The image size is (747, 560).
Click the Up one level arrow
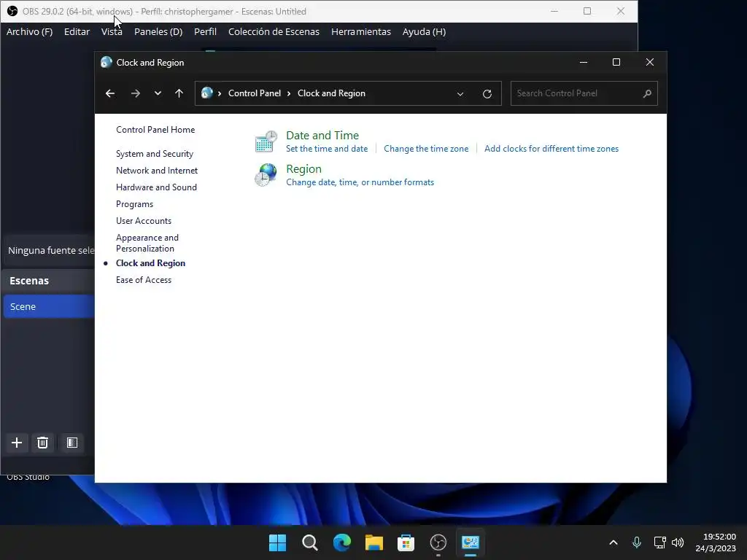179,93
